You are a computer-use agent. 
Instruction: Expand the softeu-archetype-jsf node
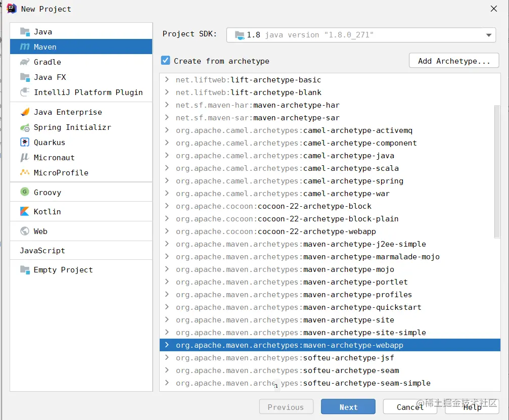point(167,358)
